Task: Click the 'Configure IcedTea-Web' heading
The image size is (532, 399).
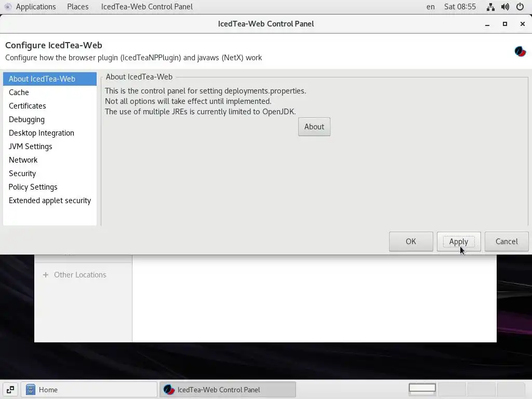Action: pyautogui.click(x=54, y=46)
